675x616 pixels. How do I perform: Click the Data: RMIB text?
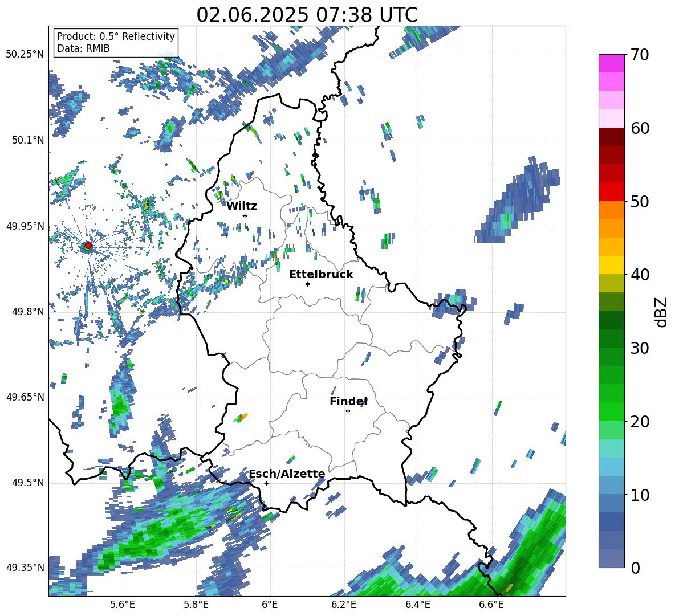[x=83, y=48]
